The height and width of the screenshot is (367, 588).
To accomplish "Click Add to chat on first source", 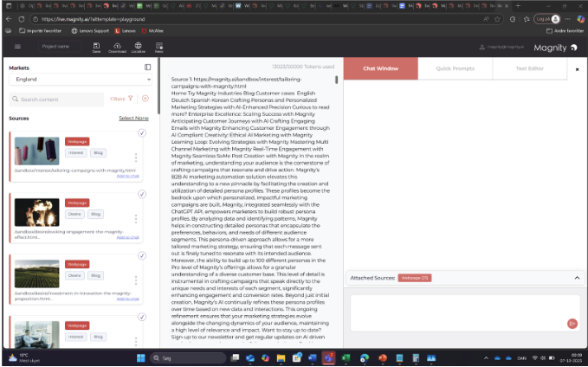I will [127, 175].
